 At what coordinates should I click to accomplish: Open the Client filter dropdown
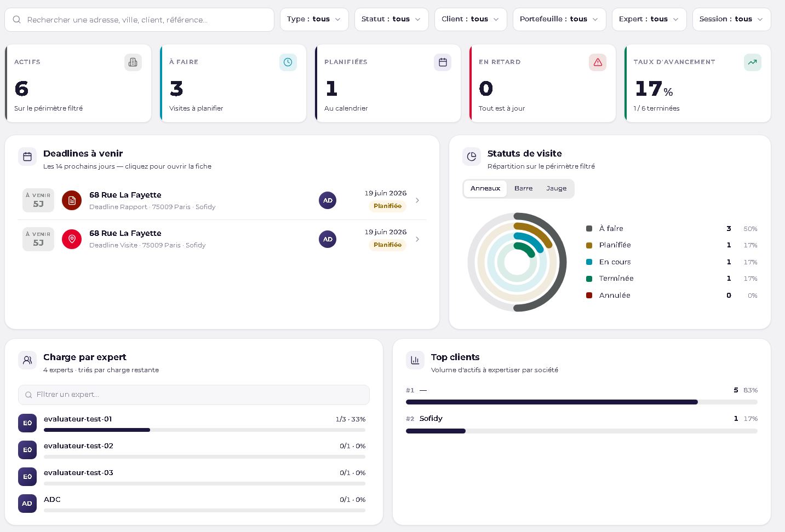tap(471, 19)
